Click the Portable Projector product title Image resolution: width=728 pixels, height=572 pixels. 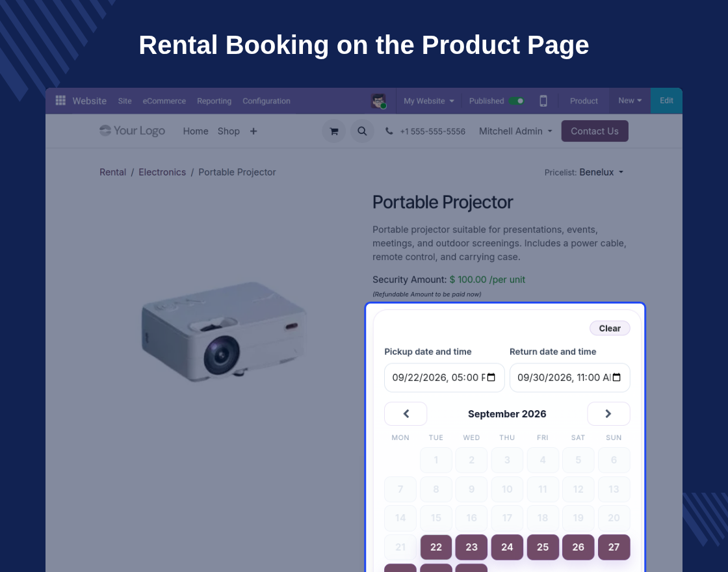click(443, 202)
